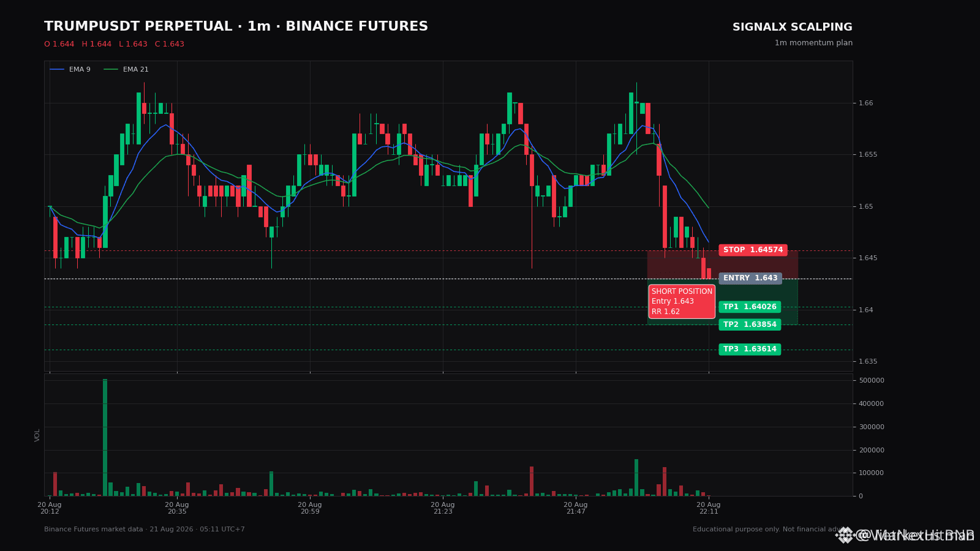Screen dimensions: 980x551
Task: Click the 1.655 price axis label
Action: pyautogui.click(x=868, y=154)
